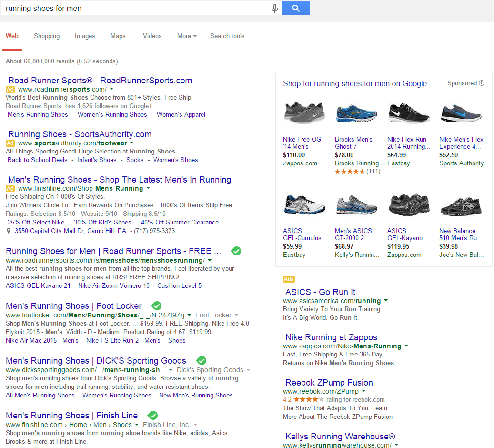
Task: Expand dropdown arrow after finishline.com/Shop-Mens-Running URL
Action: coord(148,188)
